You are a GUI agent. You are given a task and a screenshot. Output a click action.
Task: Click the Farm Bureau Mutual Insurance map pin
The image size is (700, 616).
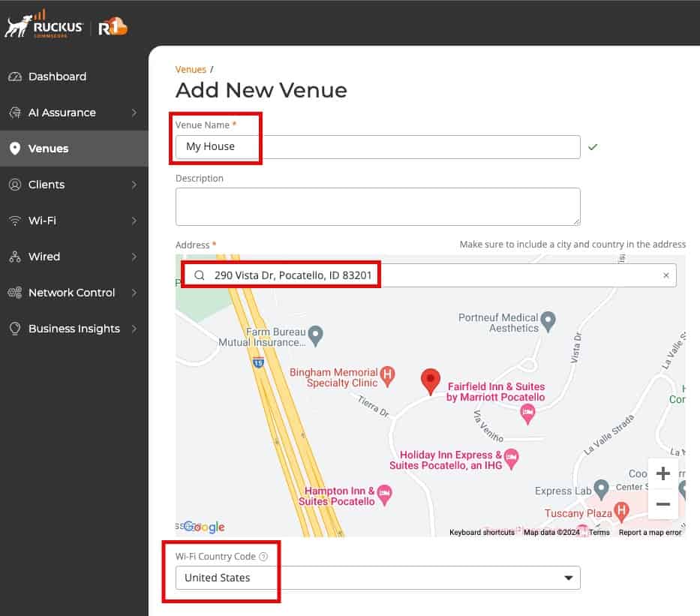pos(316,336)
